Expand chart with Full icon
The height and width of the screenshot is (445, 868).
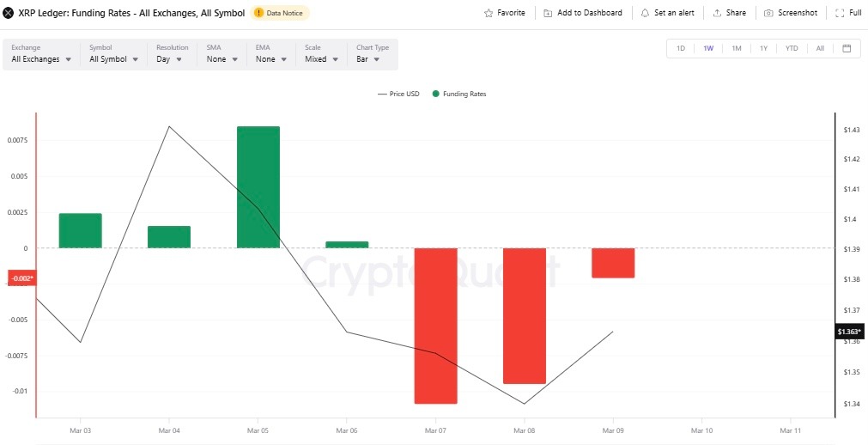(840, 13)
